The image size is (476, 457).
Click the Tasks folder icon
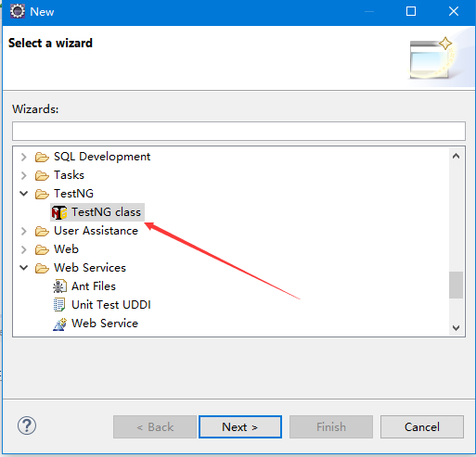click(42, 175)
